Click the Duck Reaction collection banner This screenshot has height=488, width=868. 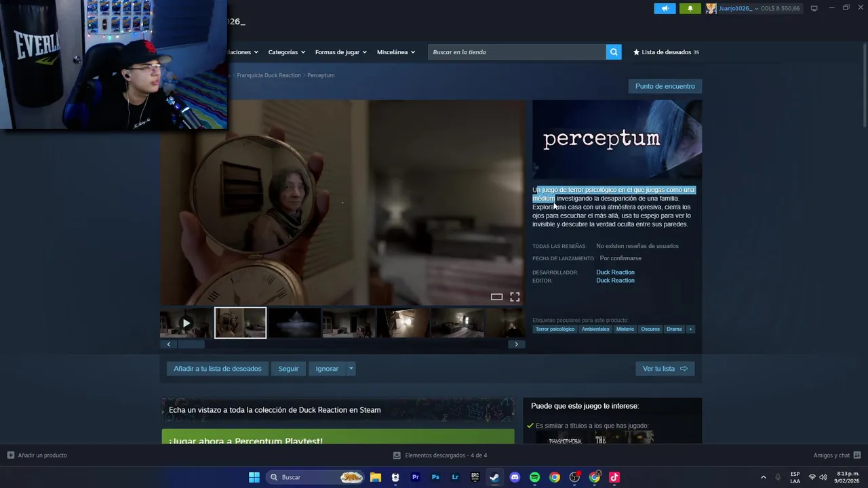[338, 409]
